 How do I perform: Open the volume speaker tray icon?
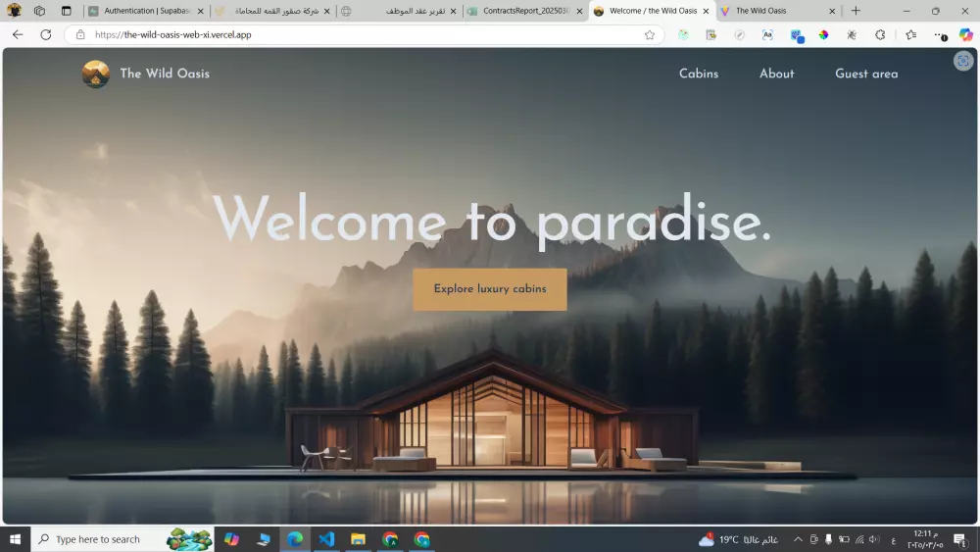click(874, 539)
